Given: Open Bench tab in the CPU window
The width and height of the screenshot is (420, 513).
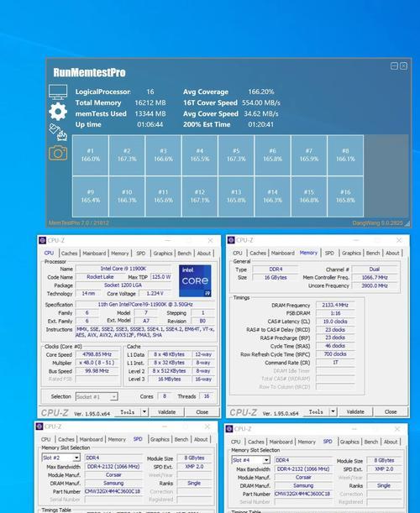Looking at the screenshot, I should pyautogui.click(x=184, y=254).
